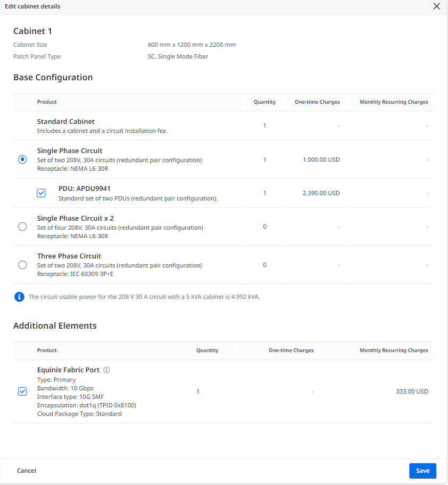The height and width of the screenshot is (485, 448).
Task: Click the Three Phase Circuit title text
Action: coord(69,256)
